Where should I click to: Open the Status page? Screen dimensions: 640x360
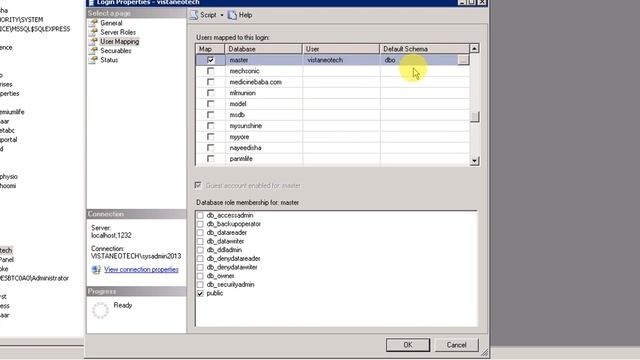coord(109,60)
